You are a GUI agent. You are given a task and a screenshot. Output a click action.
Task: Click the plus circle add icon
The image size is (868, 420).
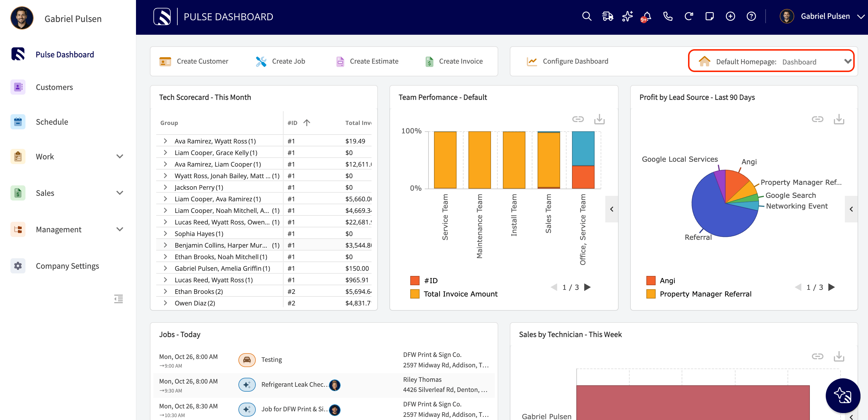pyautogui.click(x=730, y=16)
